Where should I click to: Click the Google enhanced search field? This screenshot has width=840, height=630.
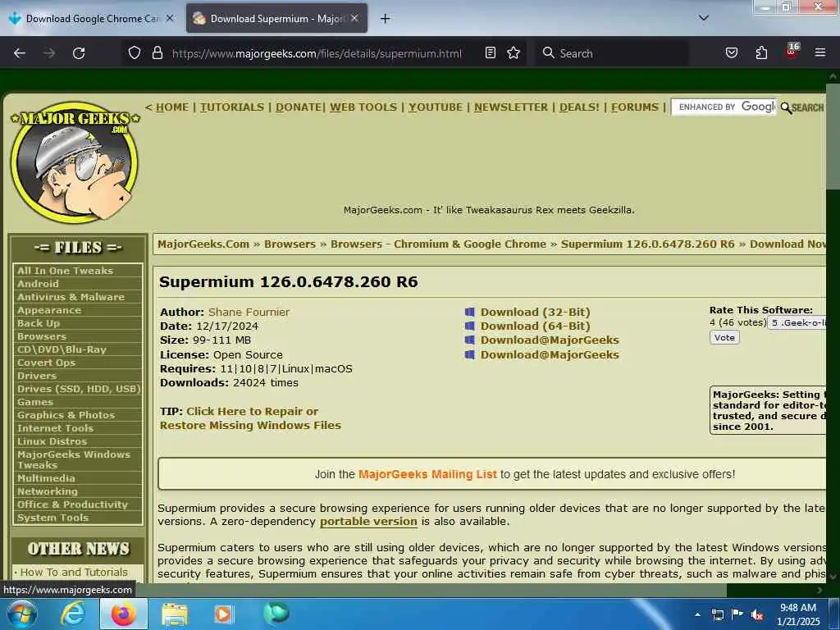[724, 107]
